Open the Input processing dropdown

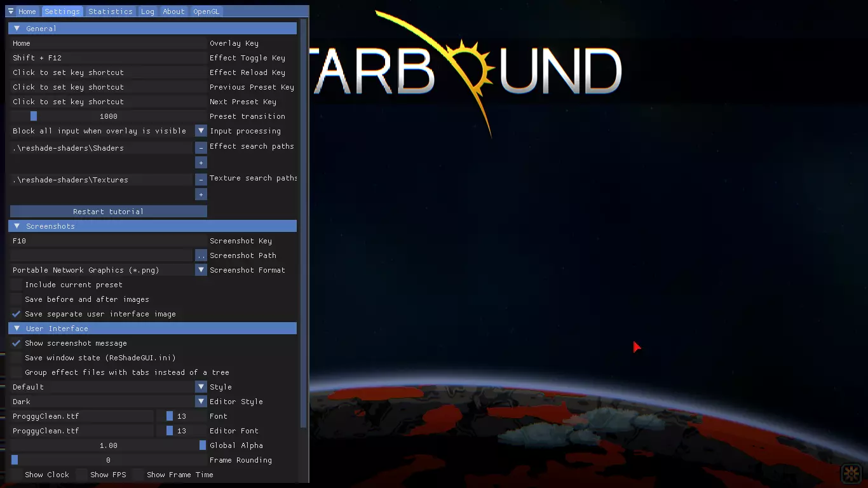click(x=201, y=131)
